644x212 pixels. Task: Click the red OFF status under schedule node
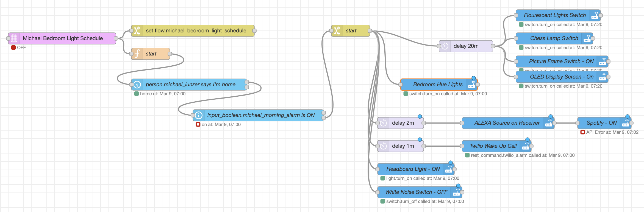point(18,48)
